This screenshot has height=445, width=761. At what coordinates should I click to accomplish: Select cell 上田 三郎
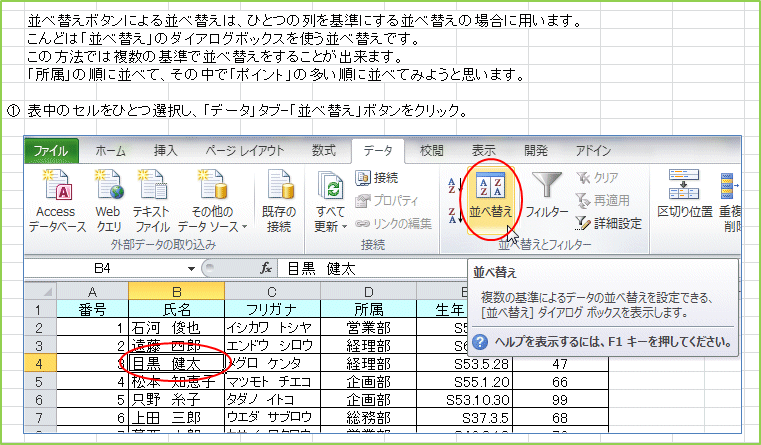[177, 417]
